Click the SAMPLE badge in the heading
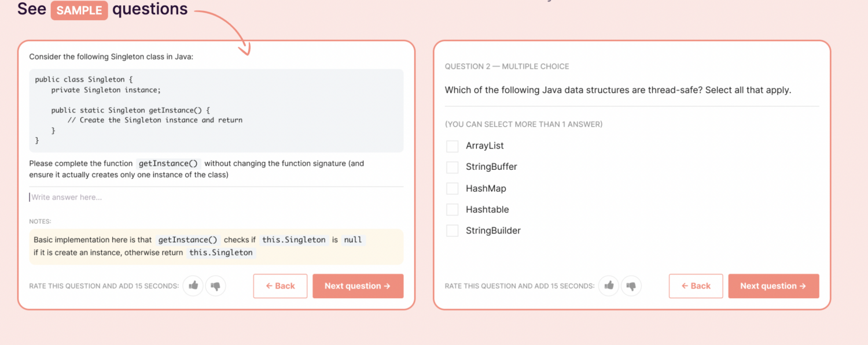Screen dimensions: 868x345 79,10
